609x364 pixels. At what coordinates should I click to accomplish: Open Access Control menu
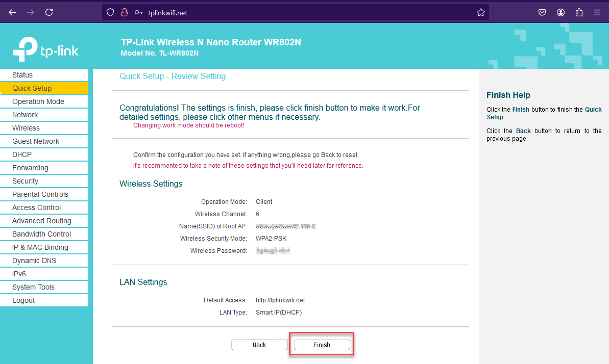(44, 207)
